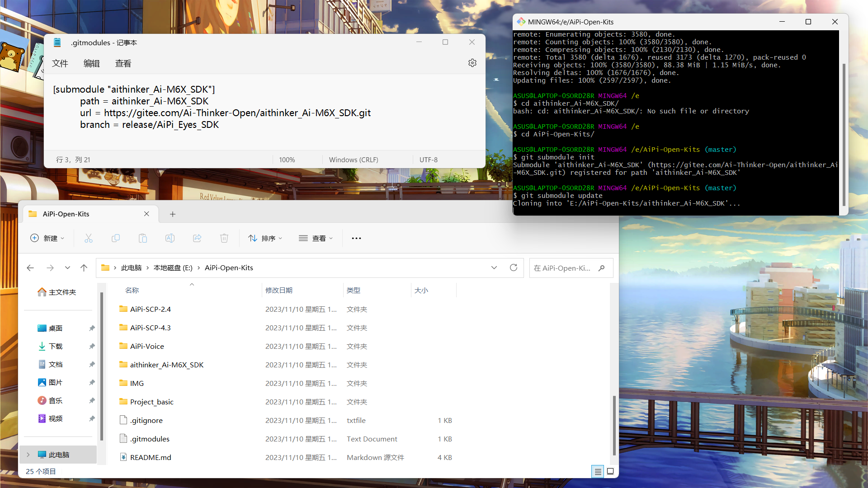
Task: Expand the 此电脑 tree node
Action: [x=28, y=455]
